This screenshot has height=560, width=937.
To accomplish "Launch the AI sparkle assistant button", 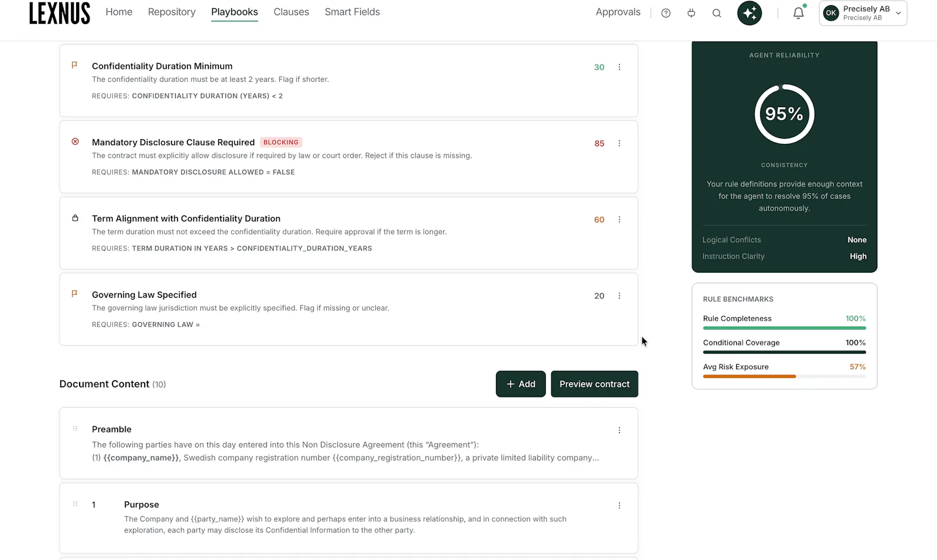I will [x=750, y=13].
